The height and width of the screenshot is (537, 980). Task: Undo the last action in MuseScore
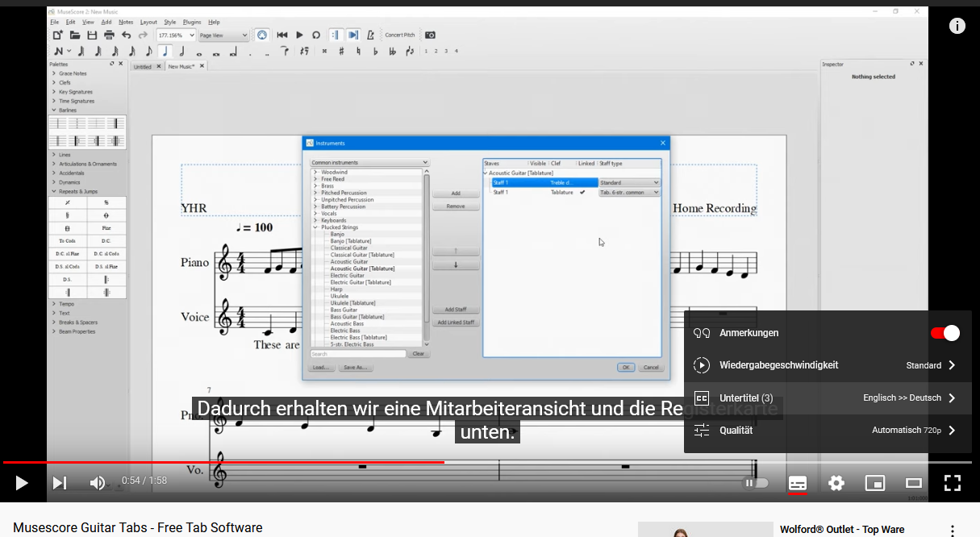pos(127,35)
